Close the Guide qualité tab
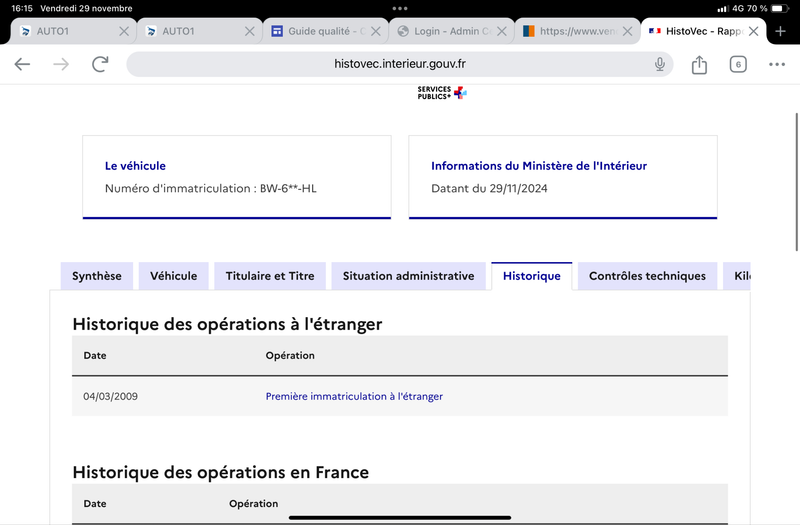The height and width of the screenshot is (525, 800). [x=376, y=31]
